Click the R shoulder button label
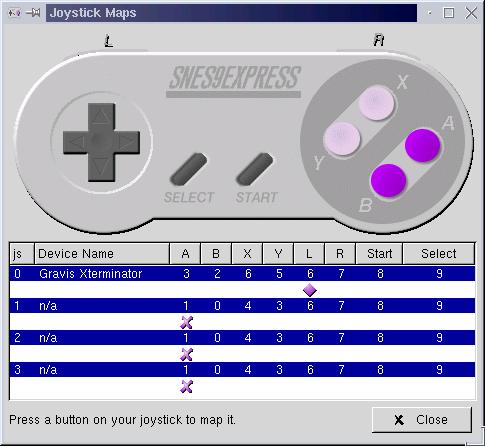 pyautogui.click(x=379, y=40)
